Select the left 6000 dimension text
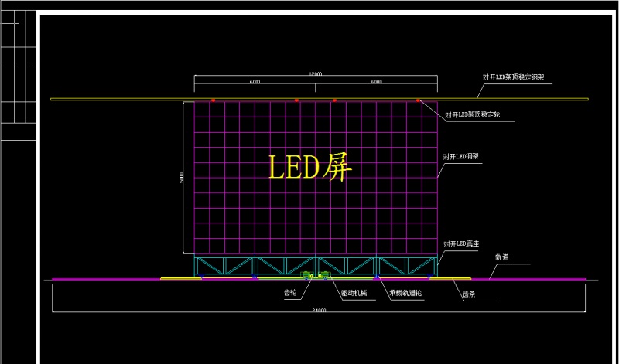 (255, 82)
